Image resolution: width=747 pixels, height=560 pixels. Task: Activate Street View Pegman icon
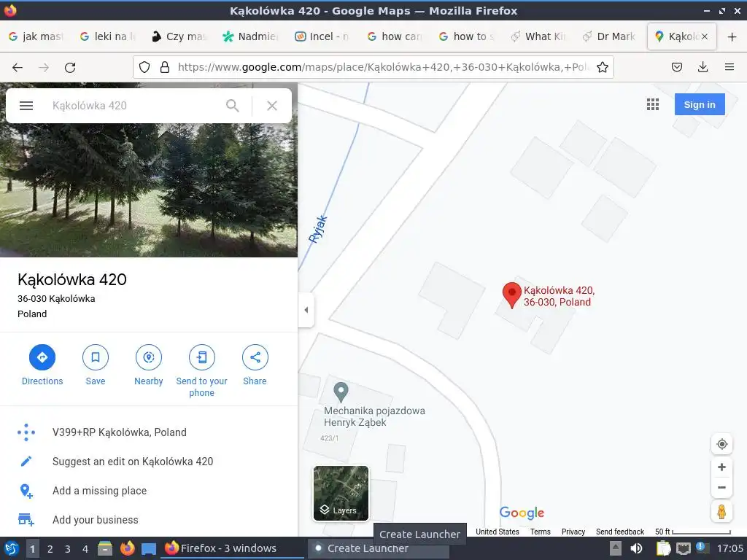721,512
